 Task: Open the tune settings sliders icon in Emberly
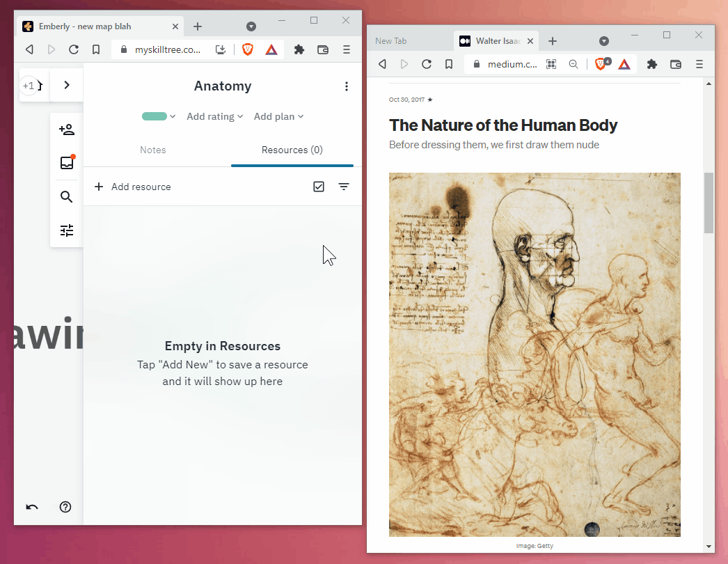[67, 230]
